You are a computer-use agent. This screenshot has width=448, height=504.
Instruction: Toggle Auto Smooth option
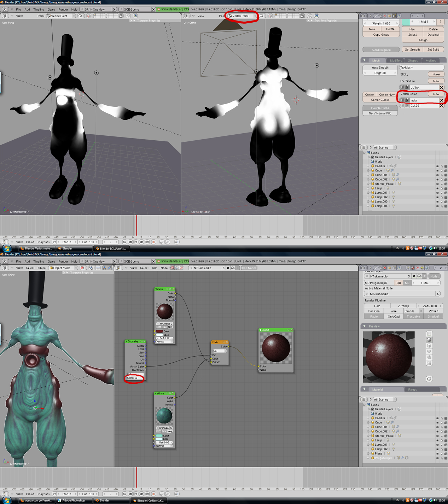[380, 68]
